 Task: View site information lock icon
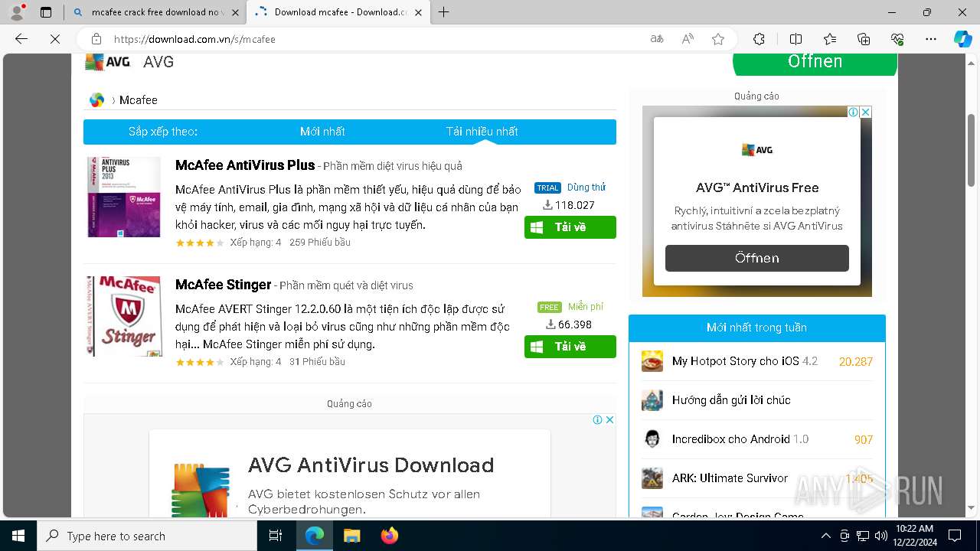[96, 39]
